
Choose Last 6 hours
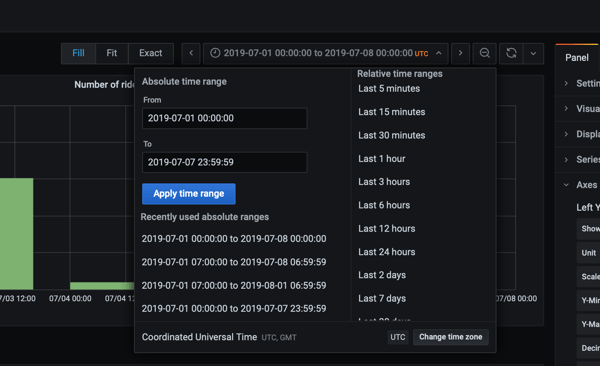[384, 205]
